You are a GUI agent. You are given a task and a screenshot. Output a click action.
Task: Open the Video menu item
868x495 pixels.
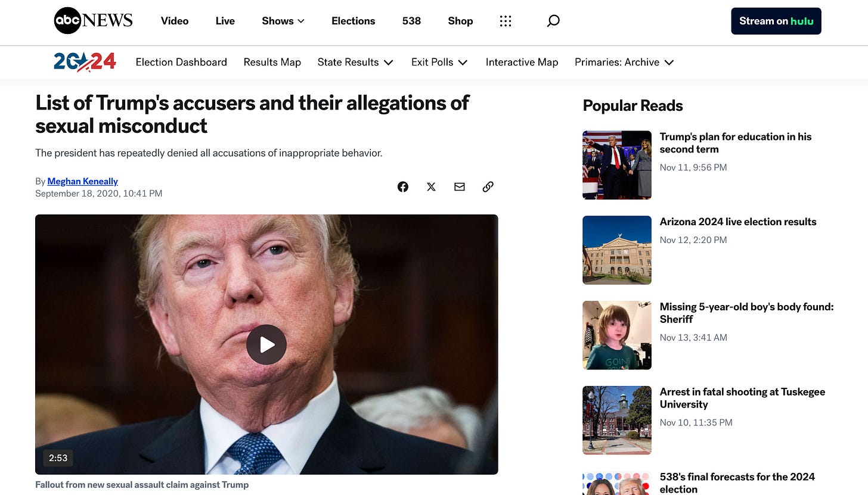[175, 21]
